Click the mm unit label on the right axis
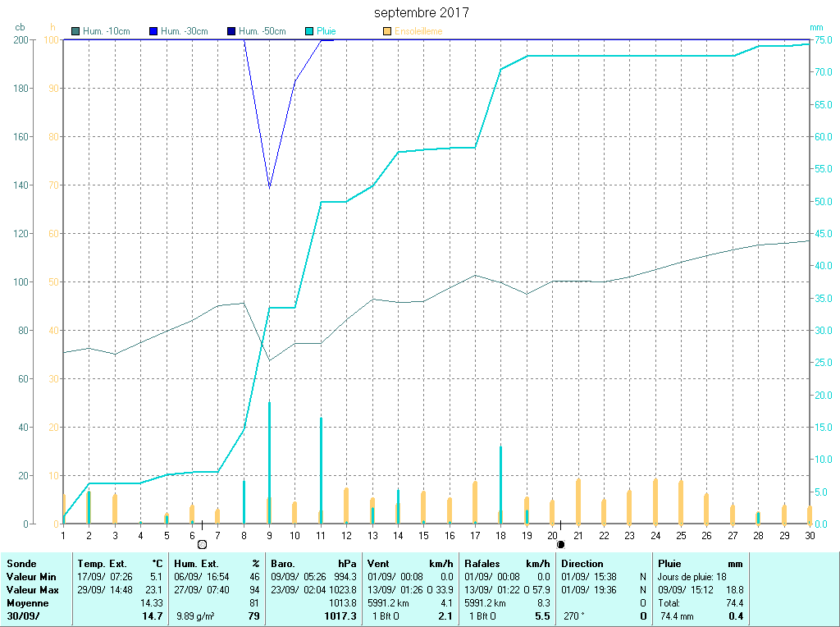Screen dimensions: 840x627 (x=816, y=27)
